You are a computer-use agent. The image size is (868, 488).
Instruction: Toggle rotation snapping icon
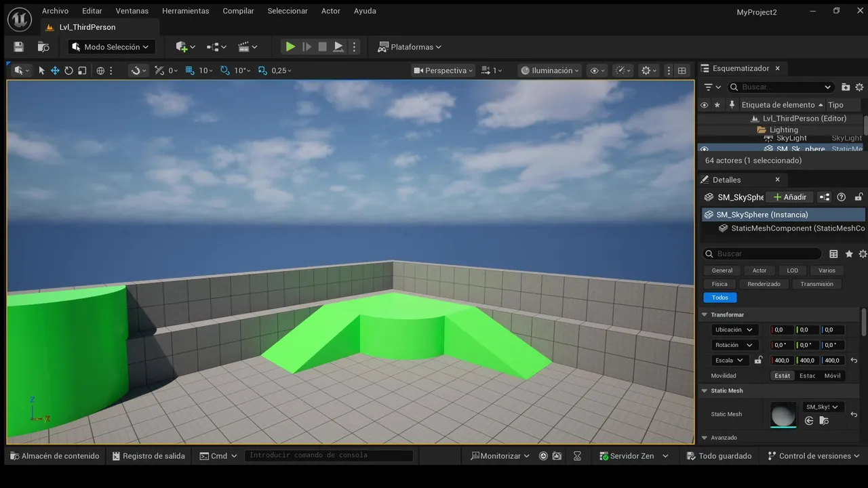point(225,70)
